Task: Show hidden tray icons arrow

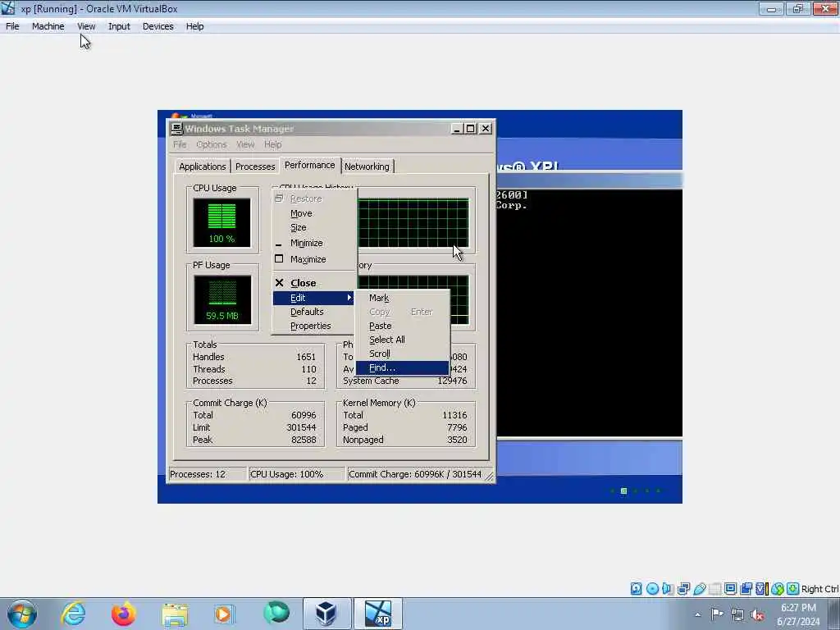Action: 697,614
